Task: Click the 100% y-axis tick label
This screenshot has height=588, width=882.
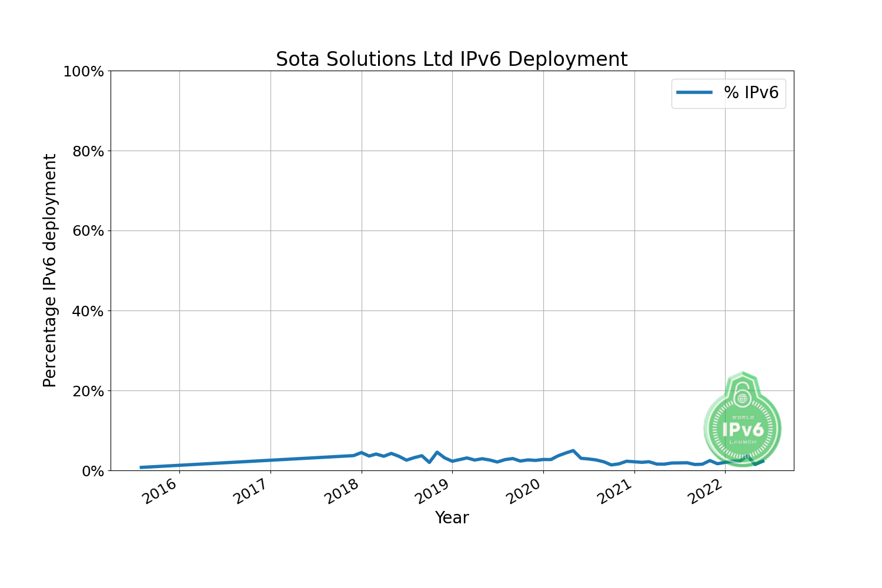Action: click(x=83, y=72)
